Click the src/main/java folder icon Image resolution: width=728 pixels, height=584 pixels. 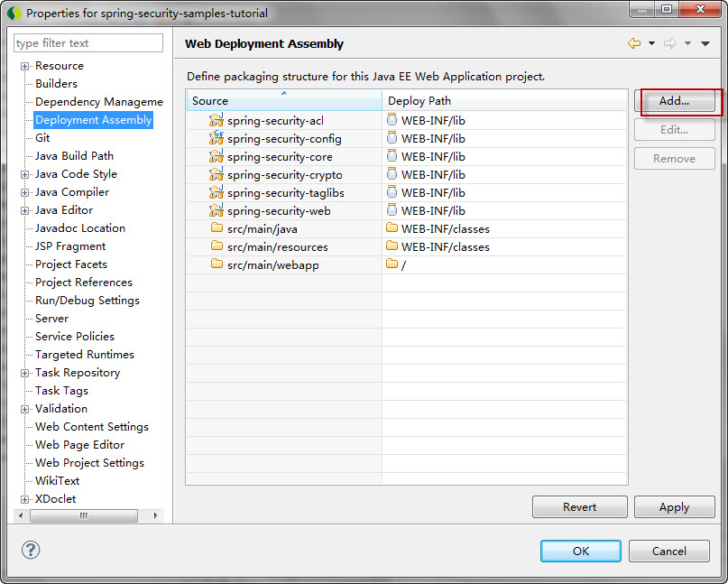tap(217, 227)
